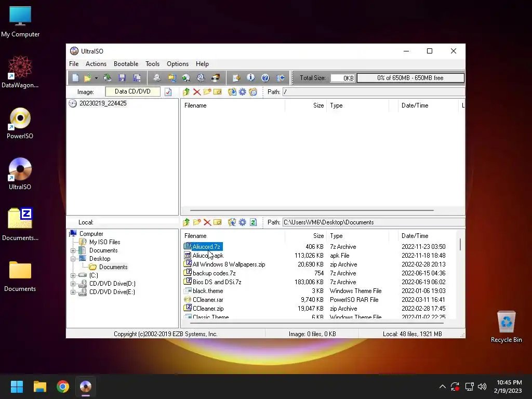Click the question mark Help icon
Screen dimensions: 532x399
coord(265,78)
